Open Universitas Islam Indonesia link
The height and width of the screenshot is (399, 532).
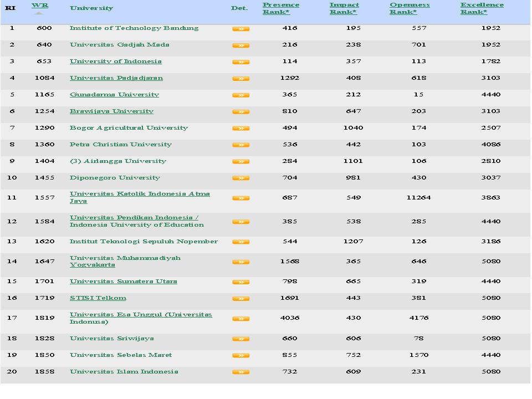pyautogui.click(x=124, y=371)
